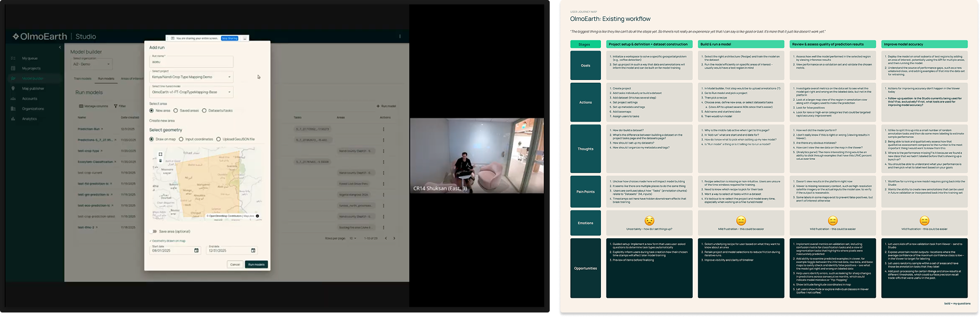Click the Improve model accuracy stage header

[x=924, y=44]
